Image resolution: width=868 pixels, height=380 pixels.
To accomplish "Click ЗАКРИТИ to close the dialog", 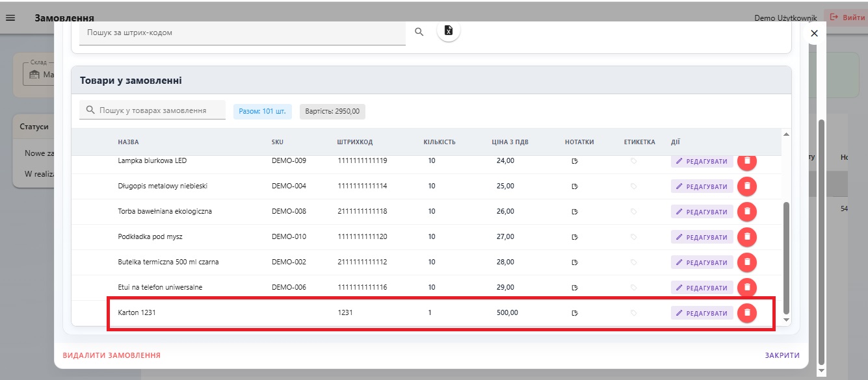I will tap(782, 355).
